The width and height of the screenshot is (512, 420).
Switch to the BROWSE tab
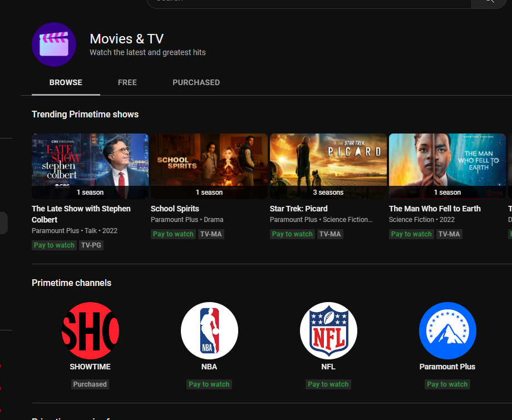pyautogui.click(x=66, y=82)
